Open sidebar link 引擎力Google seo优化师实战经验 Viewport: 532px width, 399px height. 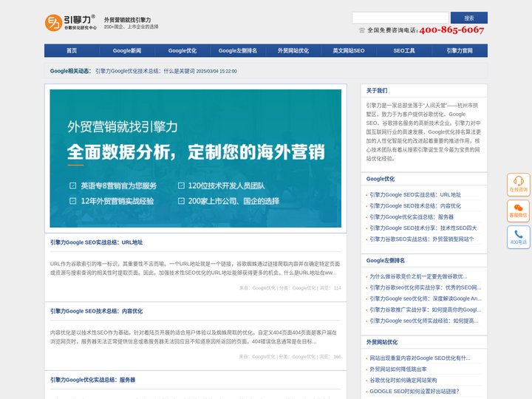coord(424,321)
